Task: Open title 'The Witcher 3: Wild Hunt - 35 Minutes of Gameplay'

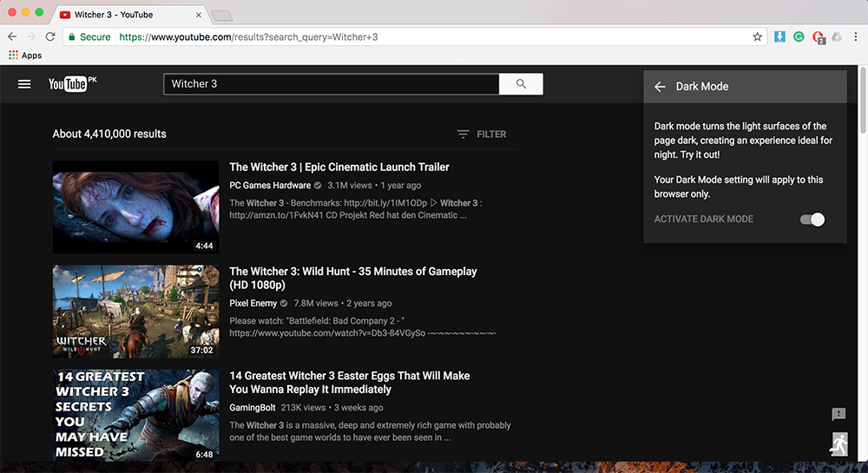Action: [x=352, y=278]
